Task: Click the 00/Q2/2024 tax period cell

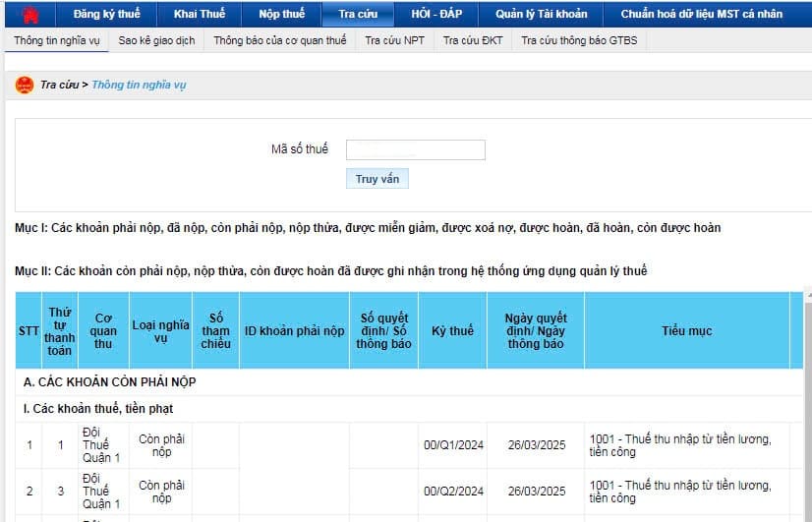Action: click(x=453, y=492)
